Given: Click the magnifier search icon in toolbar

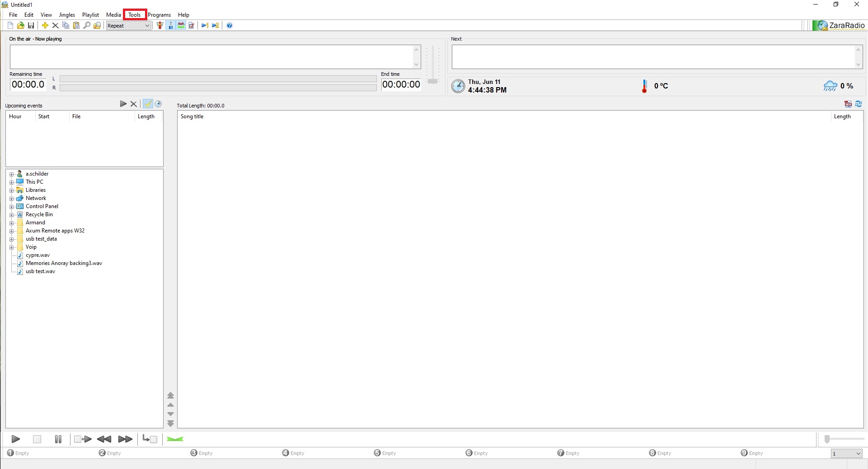Looking at the screenshot, I should point(87,26).
